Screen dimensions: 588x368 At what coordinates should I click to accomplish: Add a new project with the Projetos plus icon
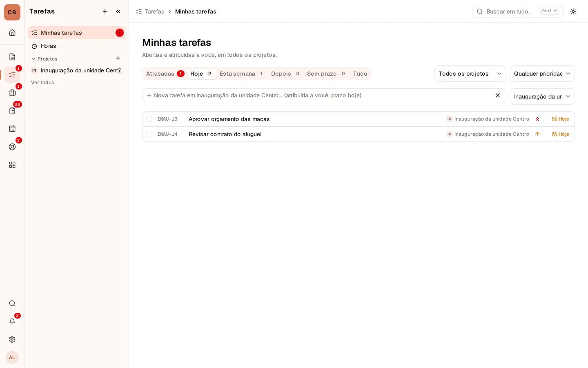[118, 58]
